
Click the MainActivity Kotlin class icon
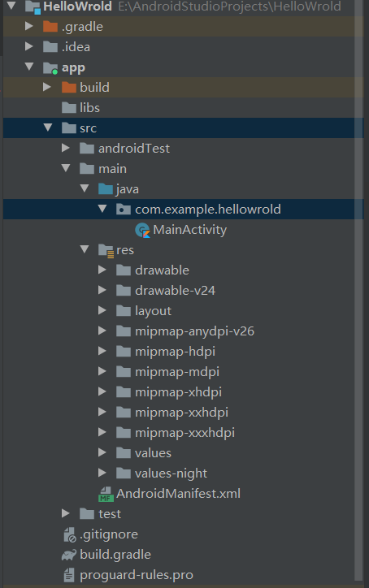[142, 230]
